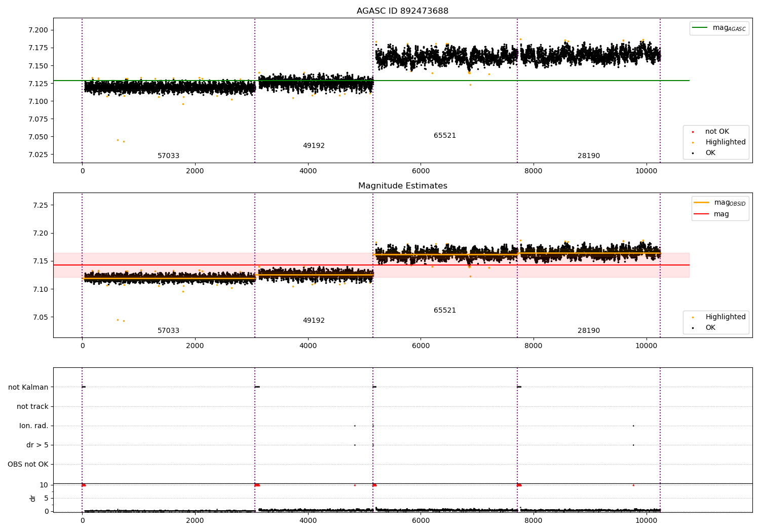Click the 7.15 y-axis tick label
This screenshot has height=532, width=760.
coord(40,261)
